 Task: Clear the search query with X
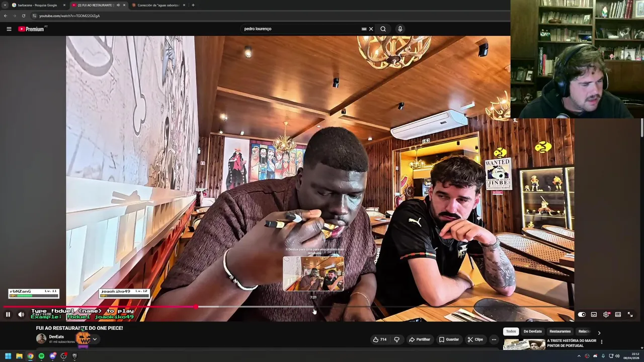pyautogui.click(x=371, y=29)
